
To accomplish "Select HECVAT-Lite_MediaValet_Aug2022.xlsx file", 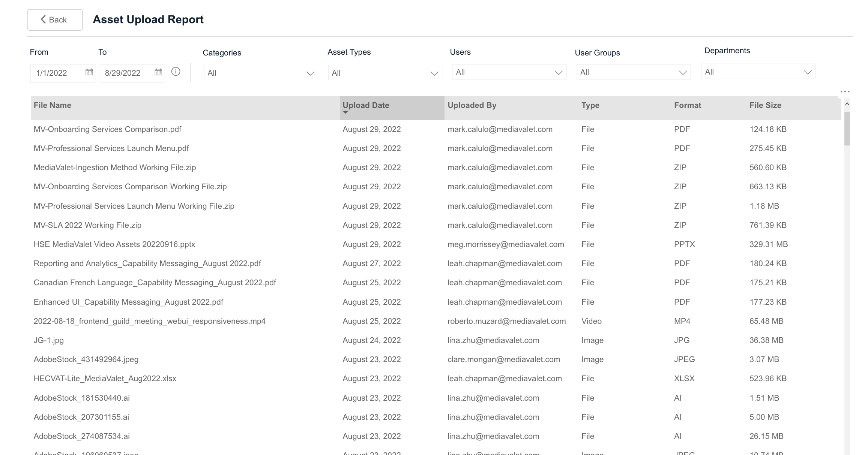I will point(105,379).
